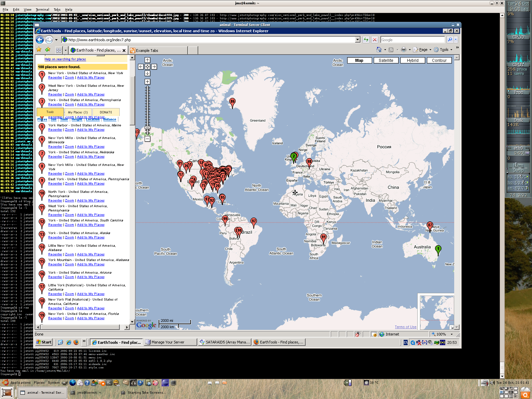The height and width of the screenshot is (399, 532).
Task: Open recent pages dropdown beside Forward button
Action: click(56, 40)
